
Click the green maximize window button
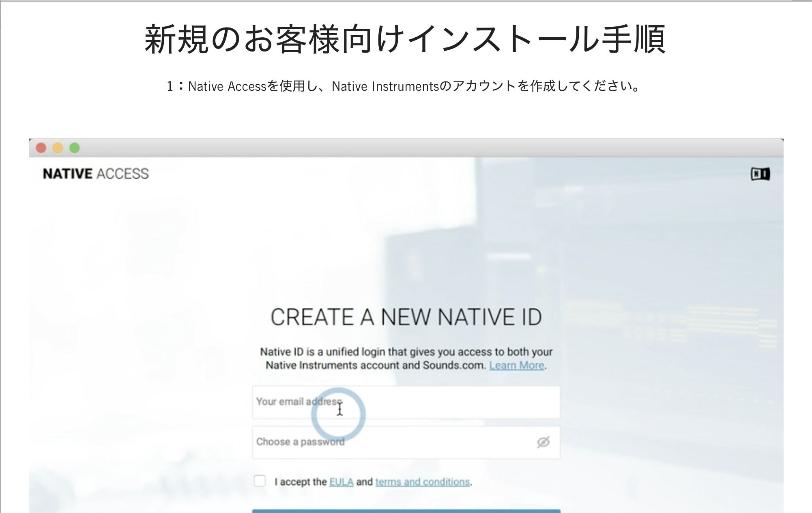(x=75, y=148)
